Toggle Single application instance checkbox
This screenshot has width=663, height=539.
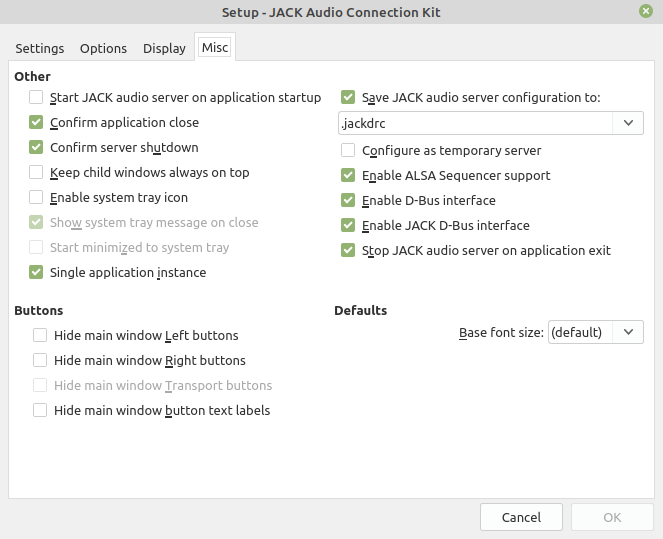(36, 272)
